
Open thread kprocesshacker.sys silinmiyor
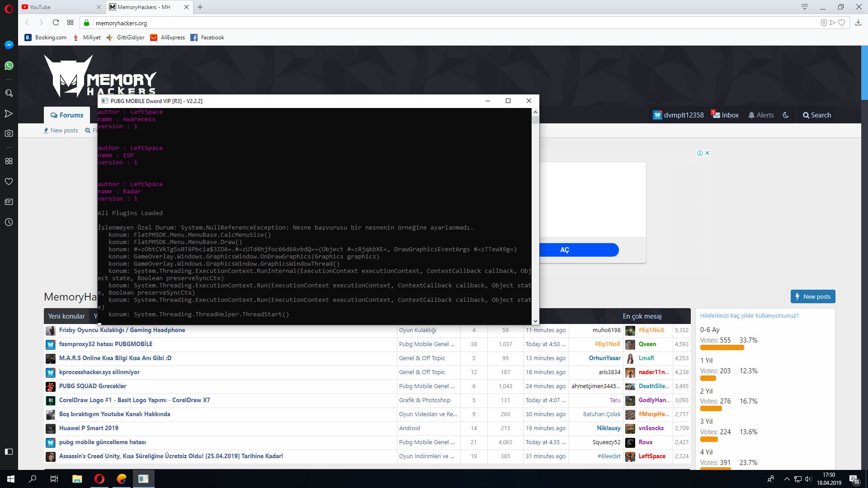[99, 372]
